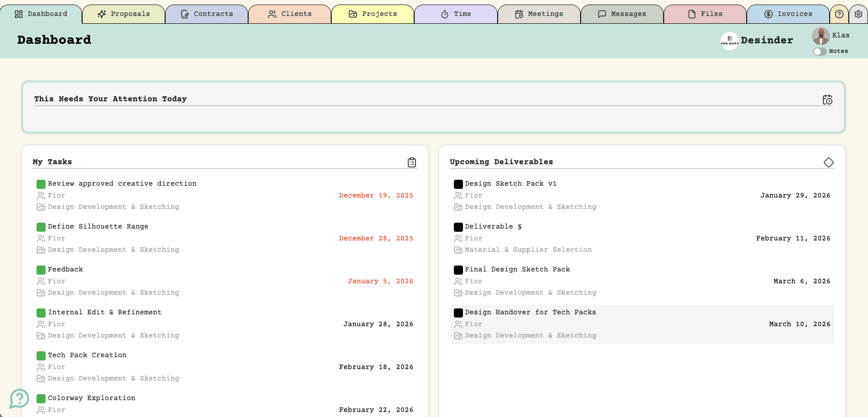Open the Colorway Exploration task
Viewport: 868px width, 417px height.
pyautogui.click(x=92, y=398)
